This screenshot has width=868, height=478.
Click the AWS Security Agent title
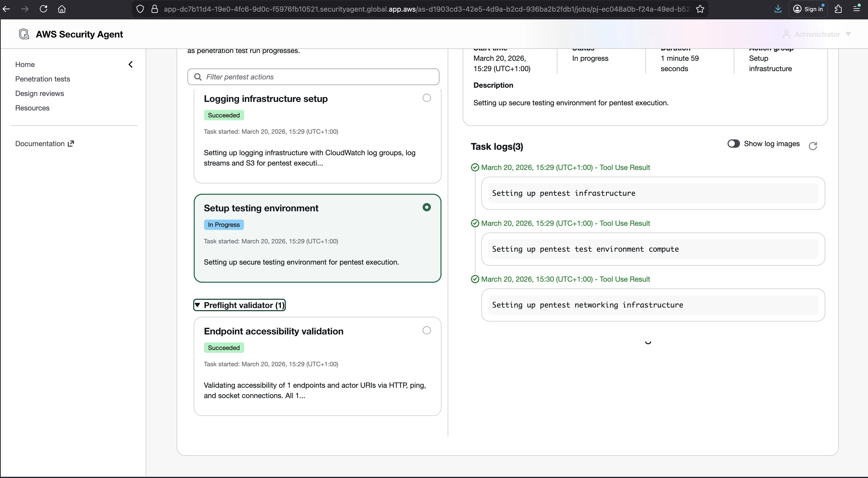tap(79, 34)
